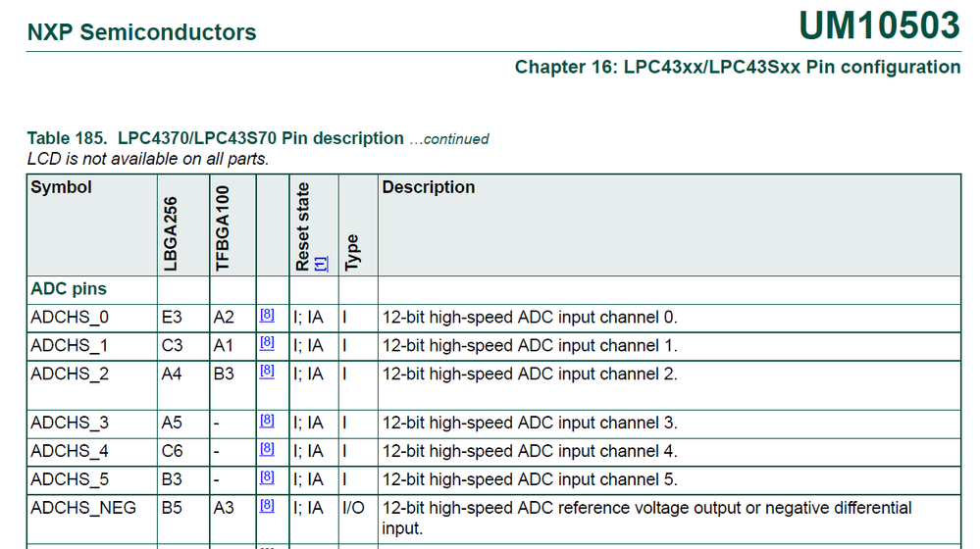Click footnote [8] link in ADCHS_3 row
This screenshot has width=980, height=549.
click(x=267, y=421)
